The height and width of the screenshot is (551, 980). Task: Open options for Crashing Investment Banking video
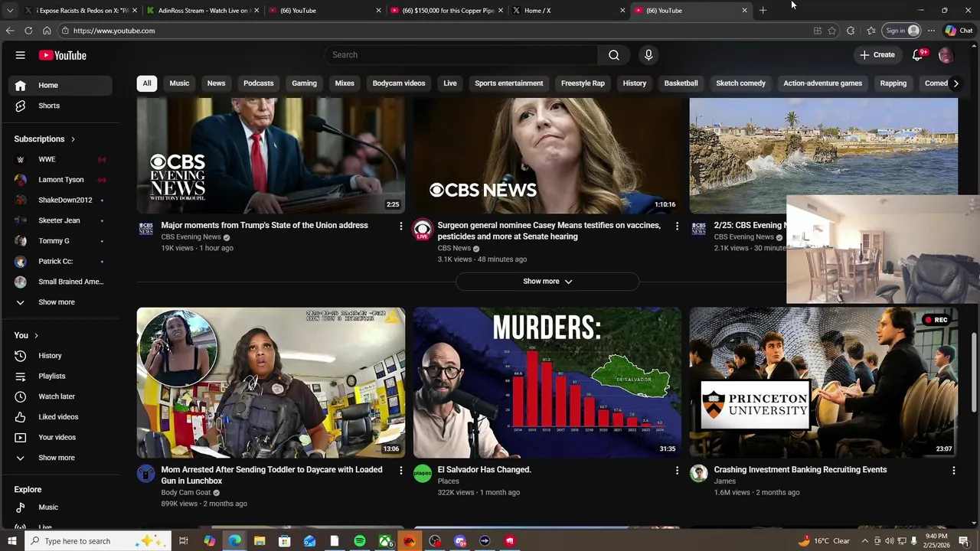click(953, 471)
